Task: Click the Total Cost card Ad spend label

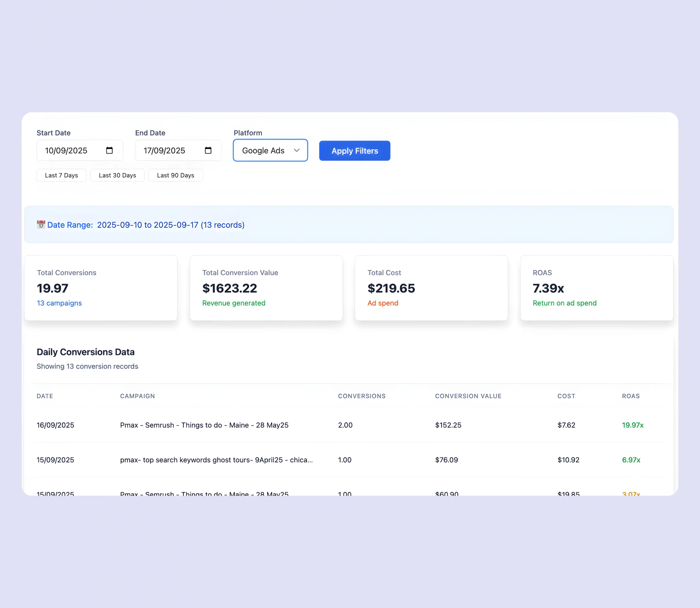Action: [x=383, y=303]
